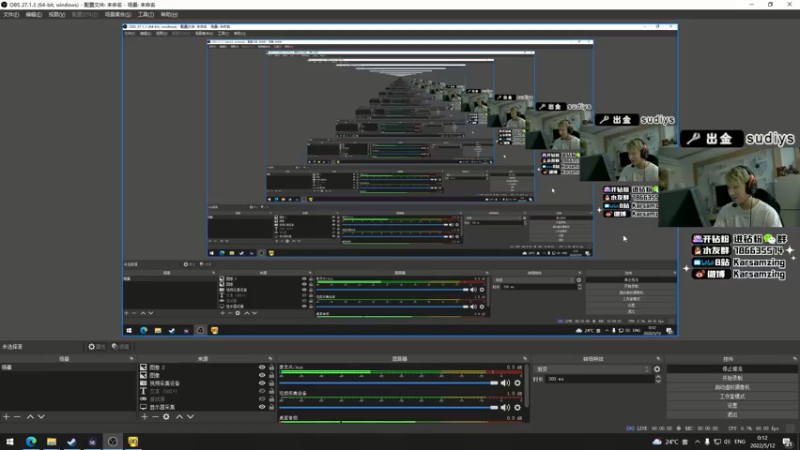This screenshot has height=450, width=800.
Task: Show hidden system tray icons chevron
Action: [697, 441]
